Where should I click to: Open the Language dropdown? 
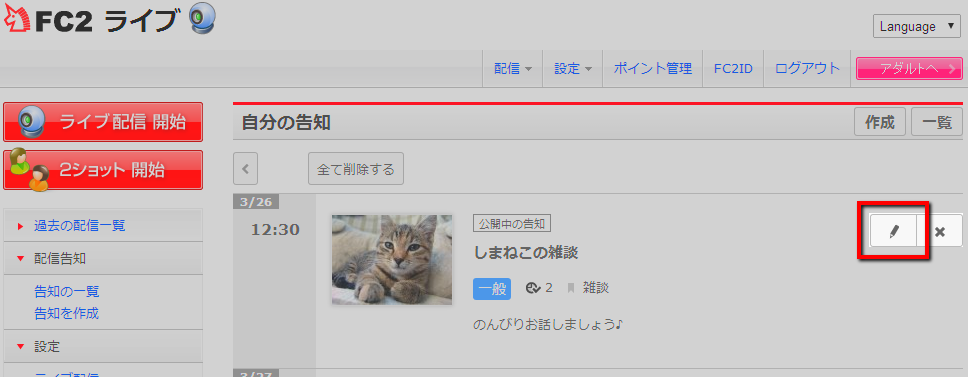[x=916, y=27]
